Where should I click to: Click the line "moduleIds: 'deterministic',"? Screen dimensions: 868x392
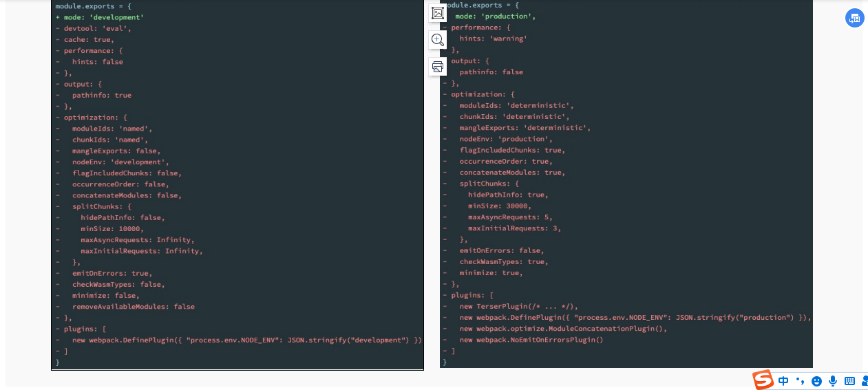516,105
